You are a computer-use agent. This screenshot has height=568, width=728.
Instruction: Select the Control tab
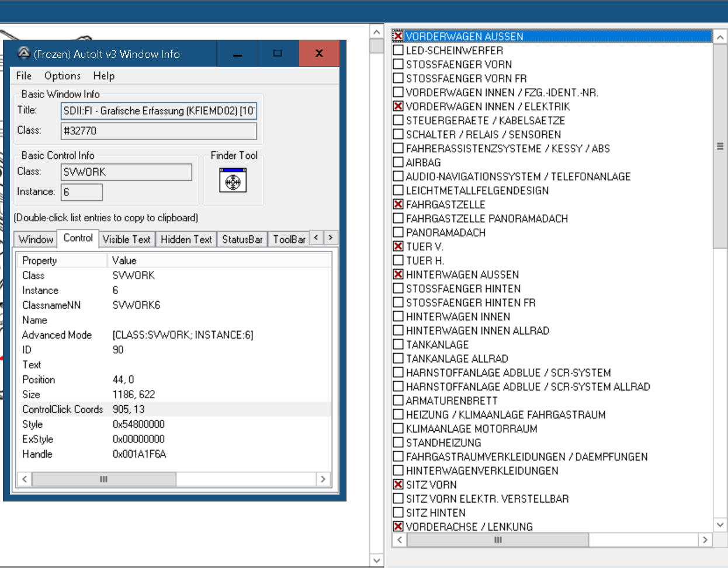[x=78, y=238]
